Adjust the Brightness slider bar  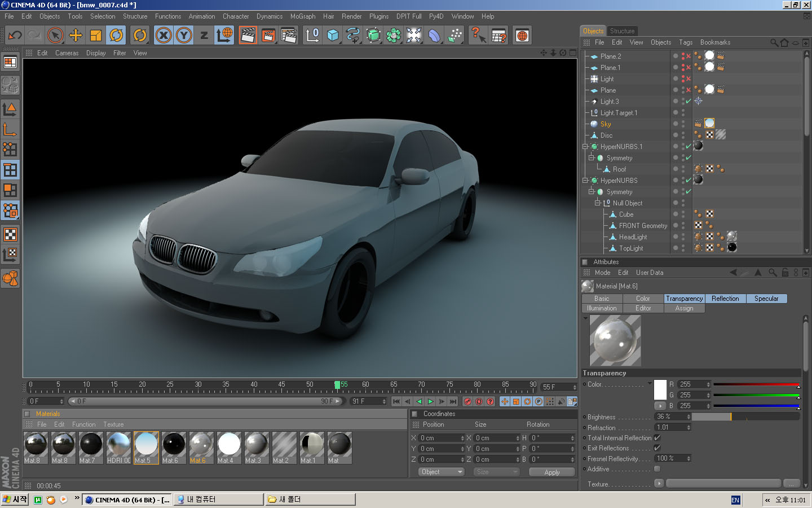click(x=745, y=417)
